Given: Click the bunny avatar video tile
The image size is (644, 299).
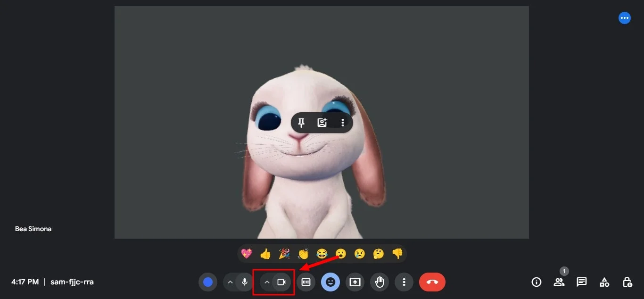Looking at the screenshot, I should (322, 123).
